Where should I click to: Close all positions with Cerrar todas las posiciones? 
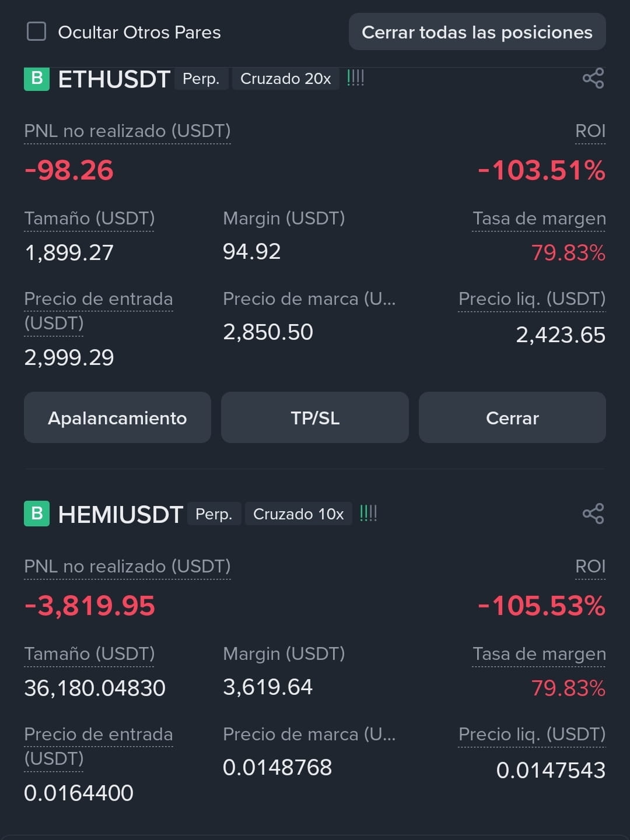[477, 32]
